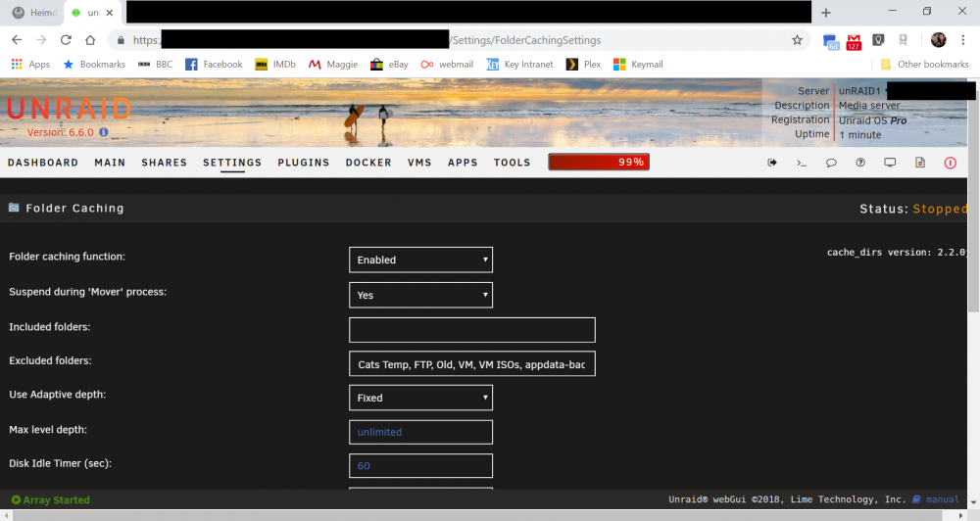
Task: Go to the Main menu
Action: tap(110, 163)
